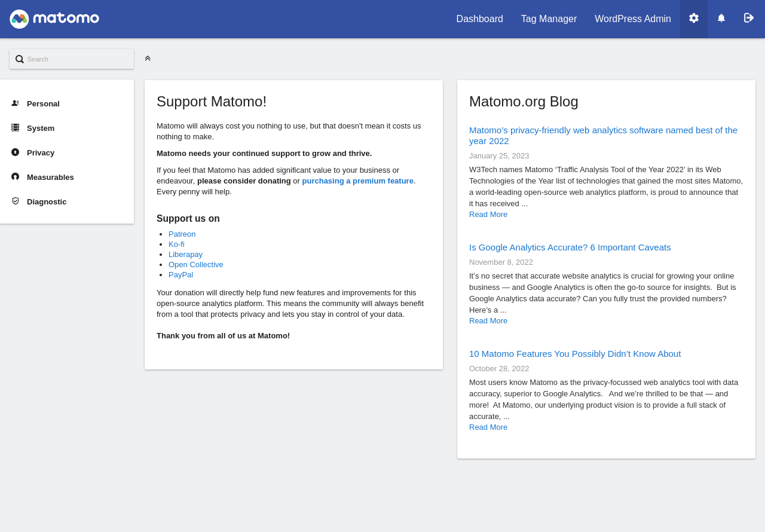Open the administration gear icon
Viewport: 765px width, 532px height.
(x=694, y=19)
